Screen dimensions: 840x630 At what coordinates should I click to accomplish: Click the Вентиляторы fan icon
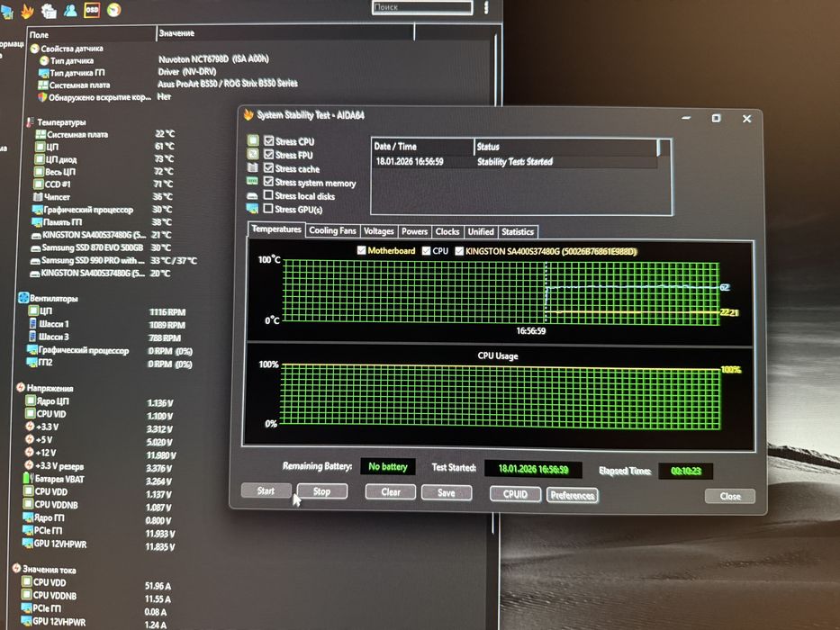pyautogui.click(x=23, y=298)
